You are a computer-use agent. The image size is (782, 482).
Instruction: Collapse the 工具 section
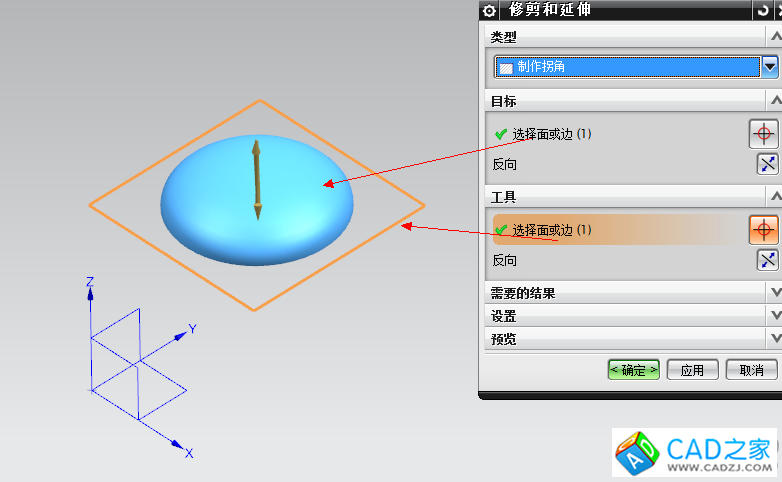pyautogui.click(x=774, y=197)
